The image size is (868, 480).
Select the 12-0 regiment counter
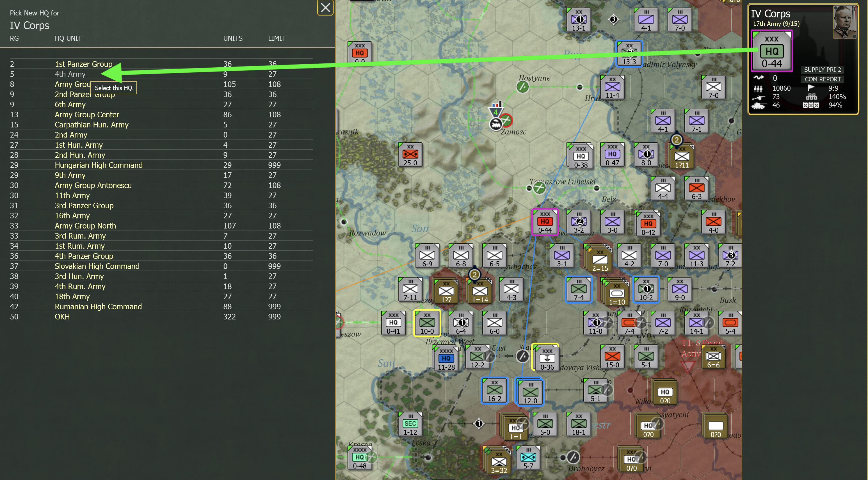pos(530,392)
